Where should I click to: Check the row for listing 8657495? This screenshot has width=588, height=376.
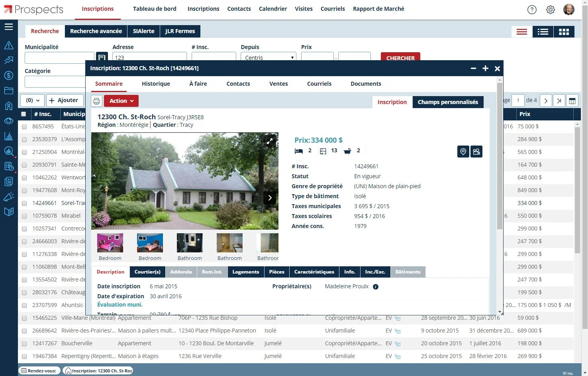pyautogui.click(x=24, y=127)
